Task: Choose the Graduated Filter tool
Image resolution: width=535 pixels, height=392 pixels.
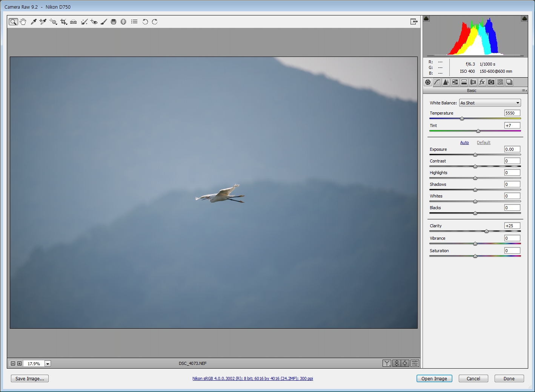Action: pos(114,22)
